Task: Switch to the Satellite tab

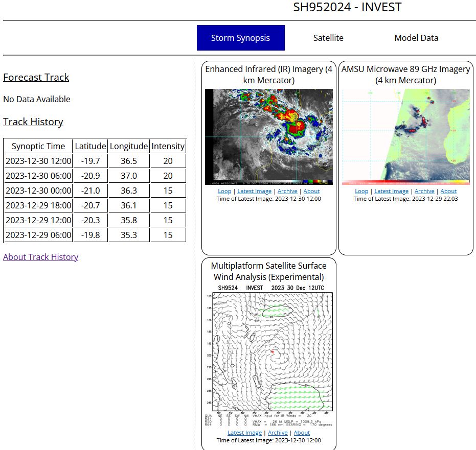Action: [328, 38]
